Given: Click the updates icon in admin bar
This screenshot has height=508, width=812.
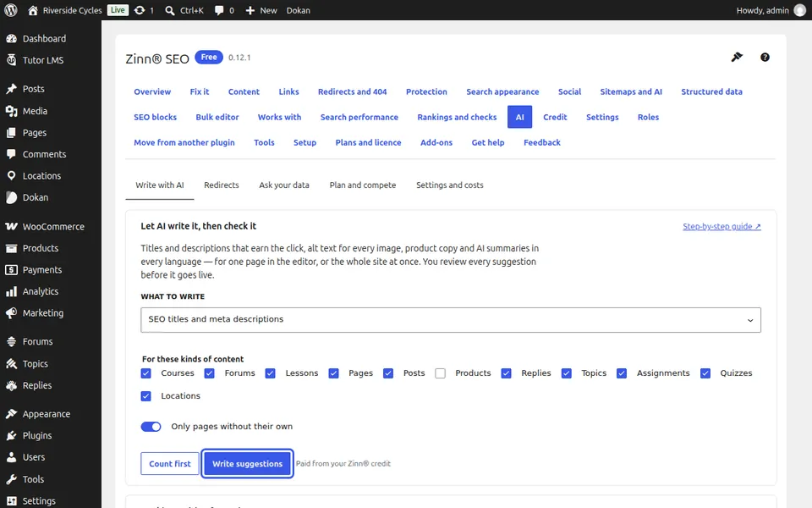Looking at the screenshot, I should 140,10.
